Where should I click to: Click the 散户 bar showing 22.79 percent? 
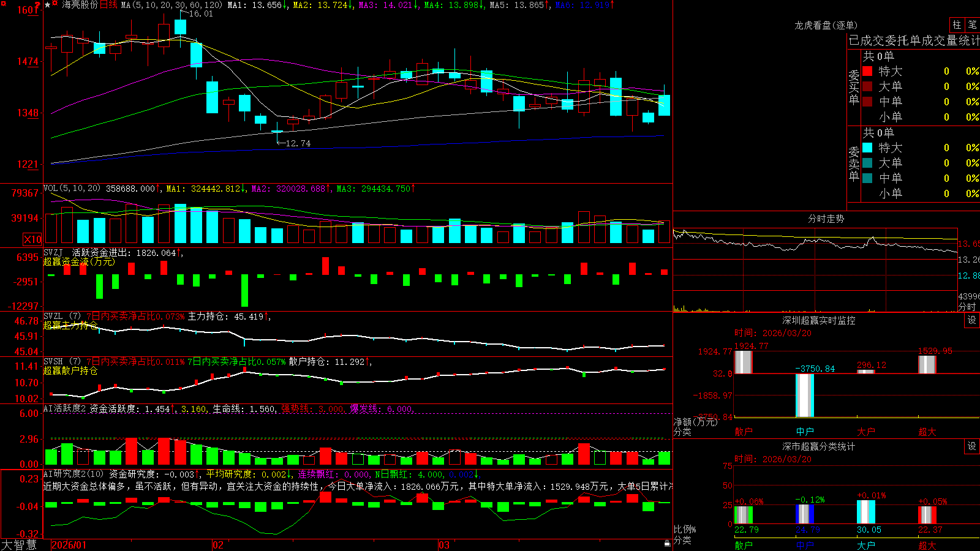point(744,515)
